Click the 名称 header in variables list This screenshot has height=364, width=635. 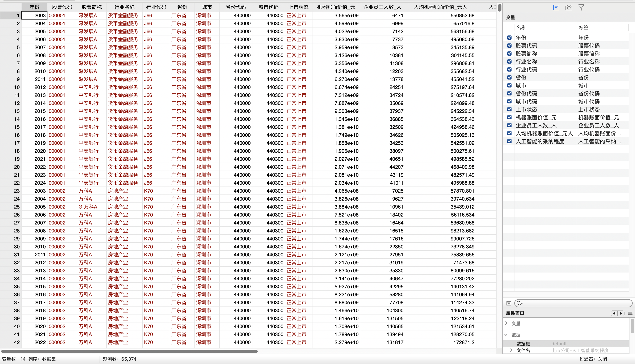coord(521,27)
